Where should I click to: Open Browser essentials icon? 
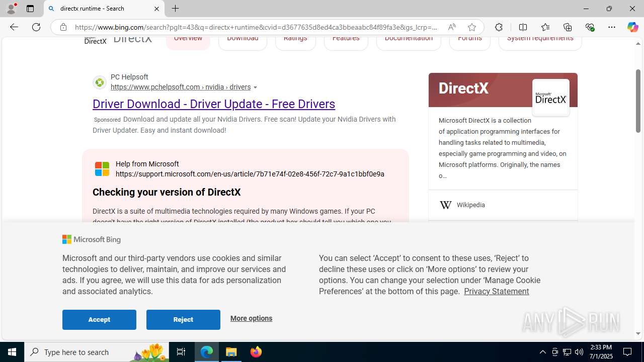(x=590, y=27)
